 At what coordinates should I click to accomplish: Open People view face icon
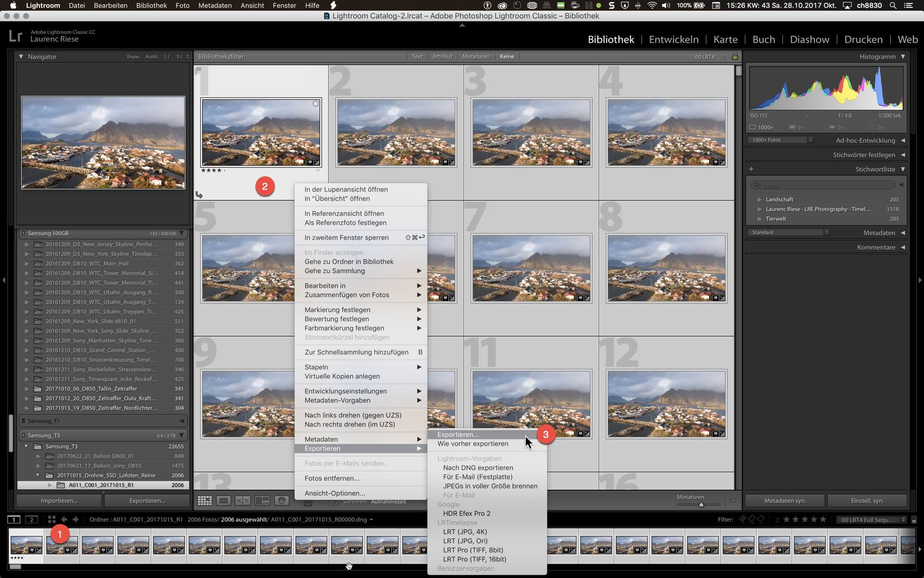[x=282, y=501]
